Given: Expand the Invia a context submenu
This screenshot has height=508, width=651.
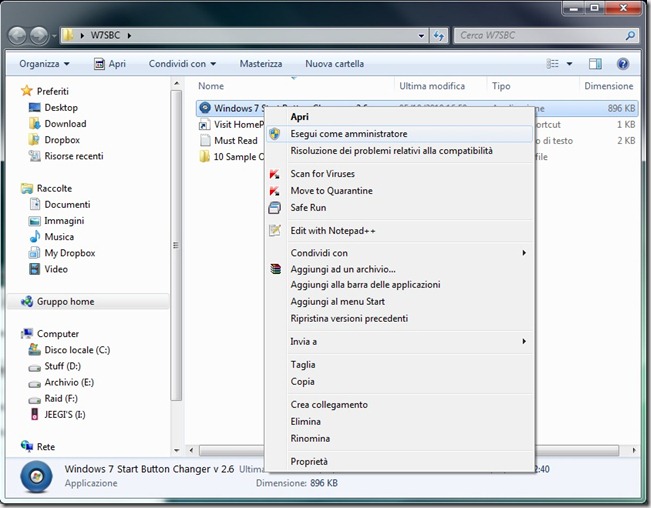Looking at the screenshot, I should (524, 342).
